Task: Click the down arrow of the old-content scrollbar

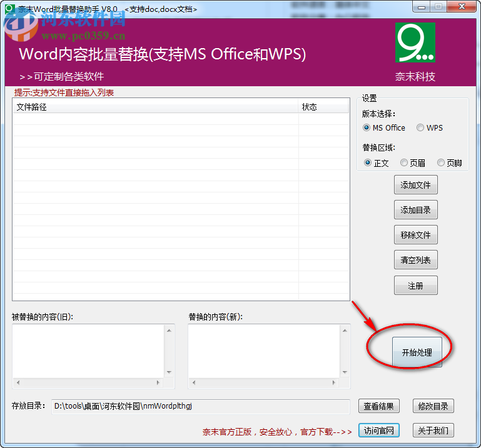Action: [169, 372]
